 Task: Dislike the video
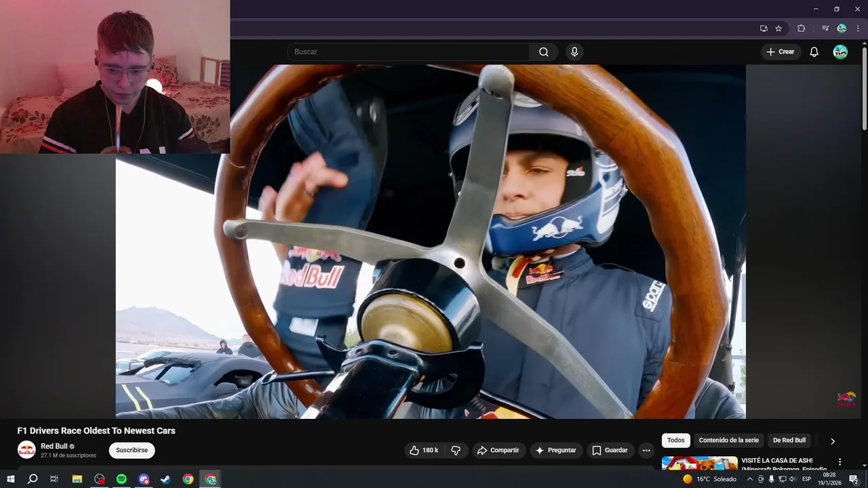[x=456, y=450]
